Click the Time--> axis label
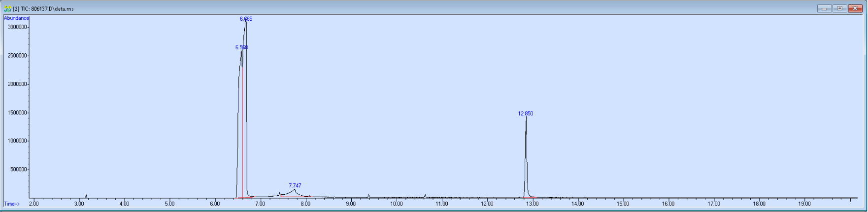This screenshot has width=868, height=212. [12, 204]
